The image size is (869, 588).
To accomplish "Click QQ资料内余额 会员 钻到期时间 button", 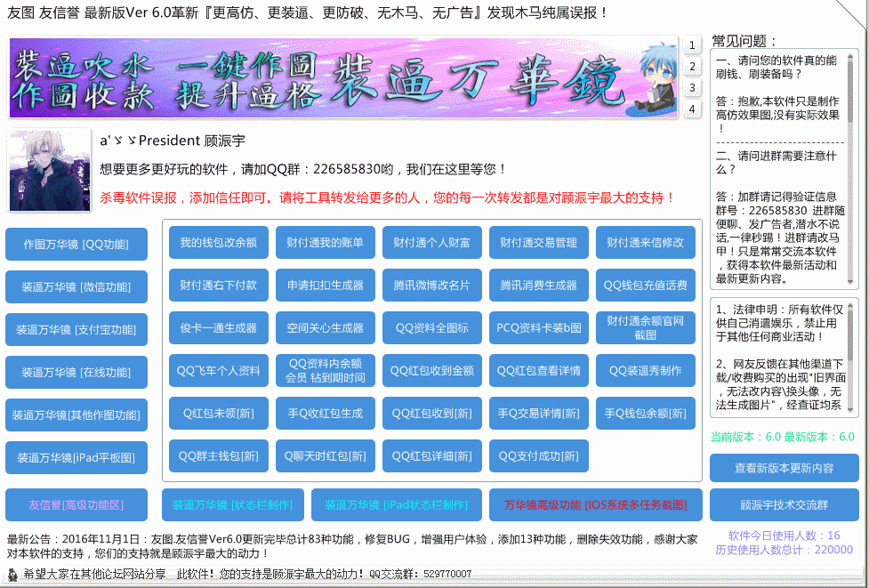I will (x=326, y=370).
